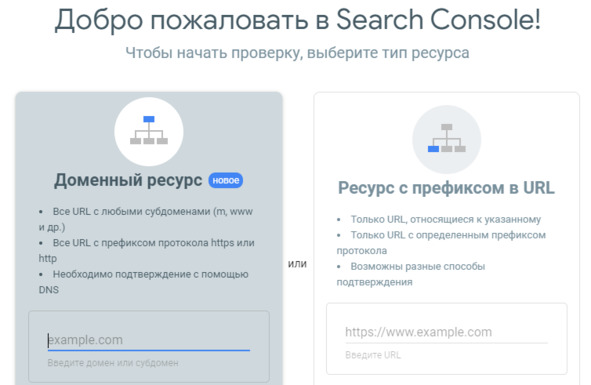Image resolution: width=591 pixels, height=385 pixels.
Task: Click hint text "Введите домен или субдомен"
Action: click(113, 363)
